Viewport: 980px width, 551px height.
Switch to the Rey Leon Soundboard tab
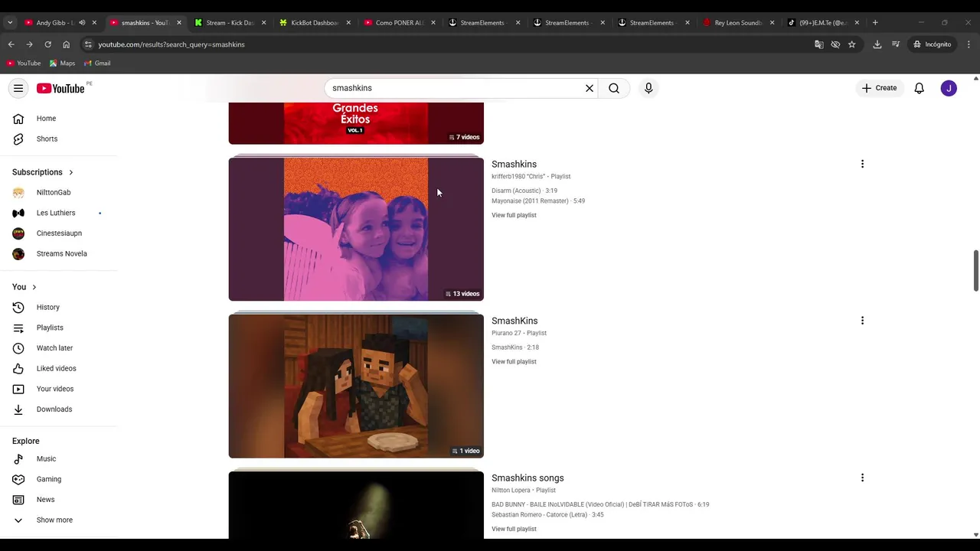[x=738, y=23]
